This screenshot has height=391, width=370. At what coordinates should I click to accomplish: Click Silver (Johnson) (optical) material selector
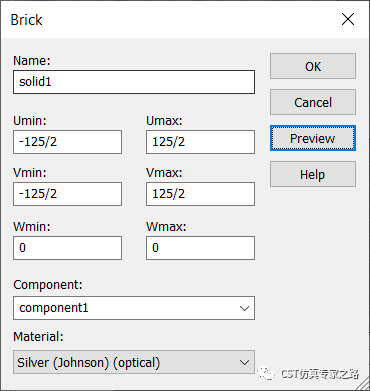click(134, 362)
